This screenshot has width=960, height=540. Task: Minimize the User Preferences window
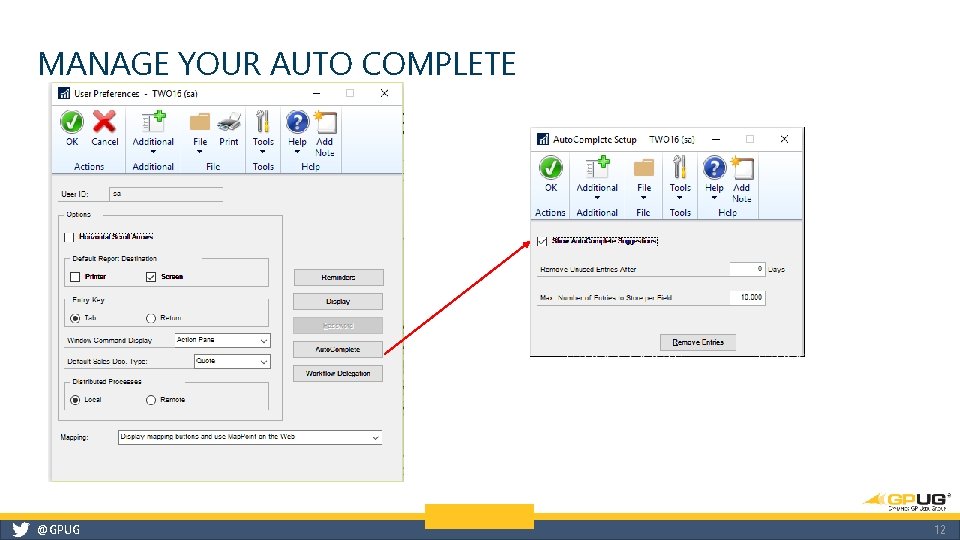[317, 93]
